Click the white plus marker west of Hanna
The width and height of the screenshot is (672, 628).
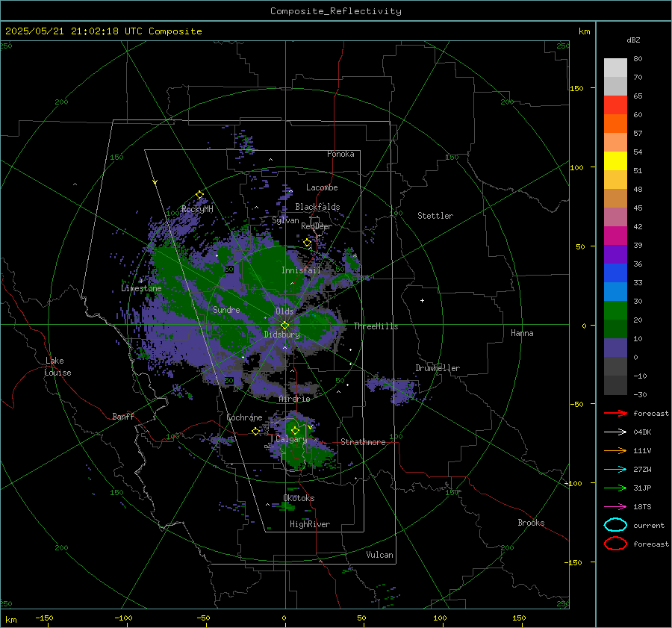[422, 300]
